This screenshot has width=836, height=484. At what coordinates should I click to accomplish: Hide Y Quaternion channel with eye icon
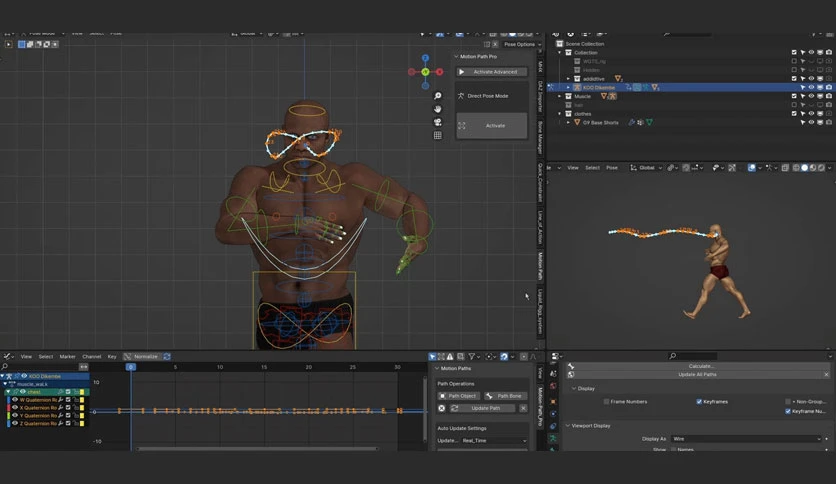pos(15,415)
